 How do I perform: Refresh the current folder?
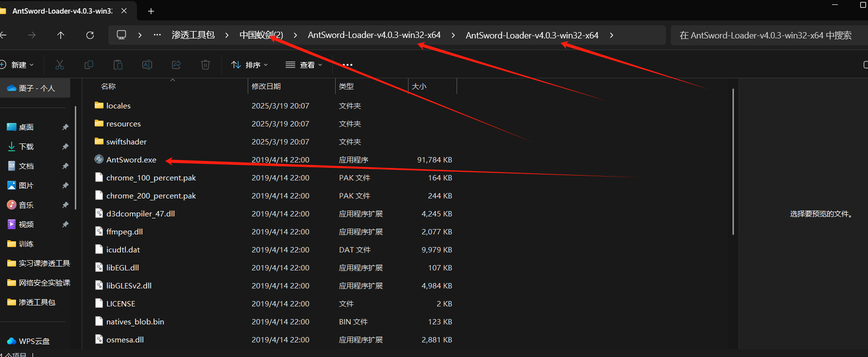[90, 35]
